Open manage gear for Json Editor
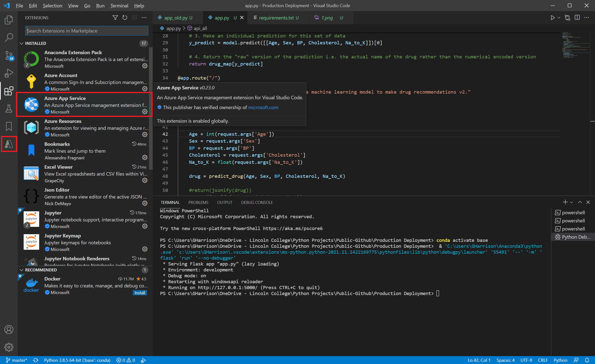The image size is (595, 364). 145,203
